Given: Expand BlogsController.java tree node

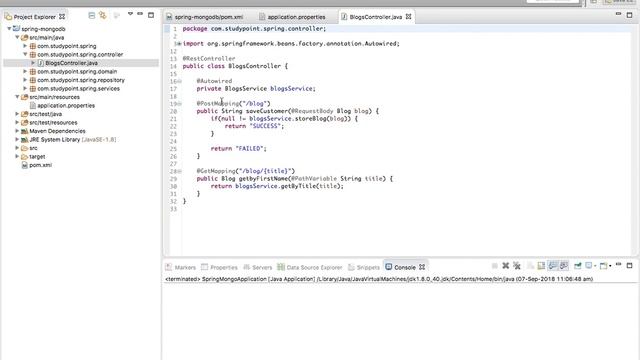Looking at the screenshot, I should pyautogui.click(x=33, y=63).
